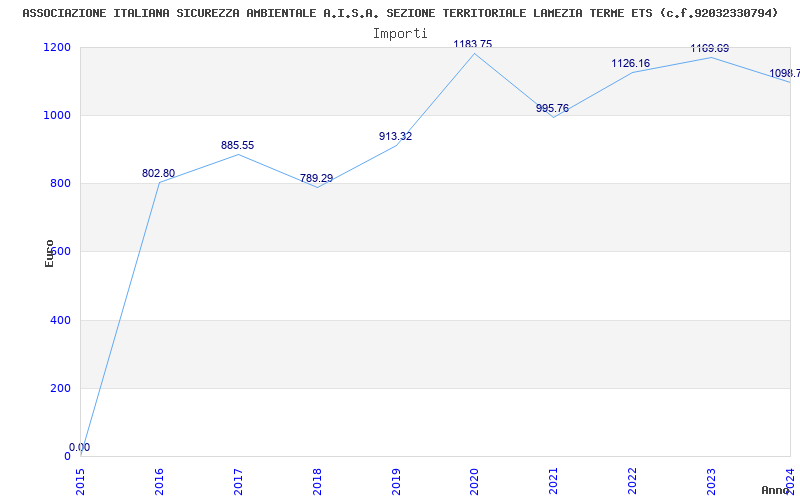
Task: Click the y-axis value 1200
Action: (58, 47)
